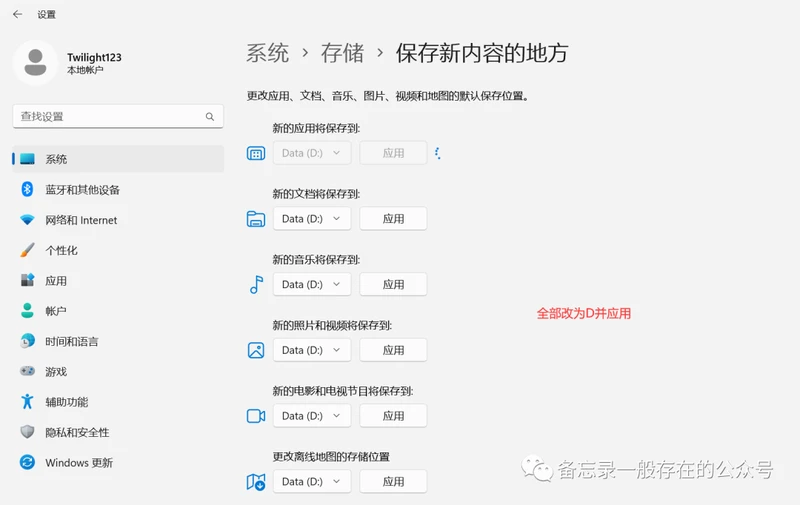The width and height of the screenshot is (800, 505).
Task: Open 网络和 Internet via Wi-Fi icon
Action: (27, 220)
